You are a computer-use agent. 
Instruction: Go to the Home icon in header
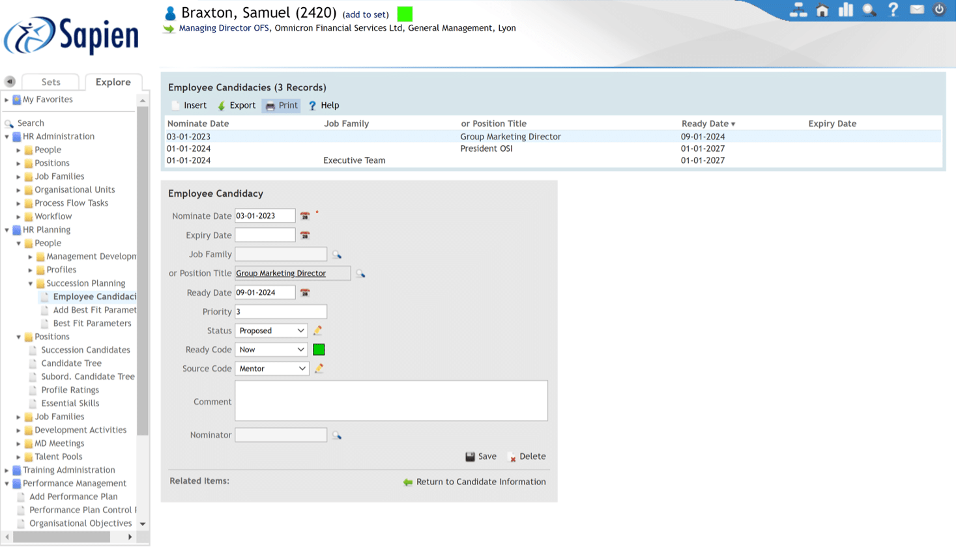point(822,10)
